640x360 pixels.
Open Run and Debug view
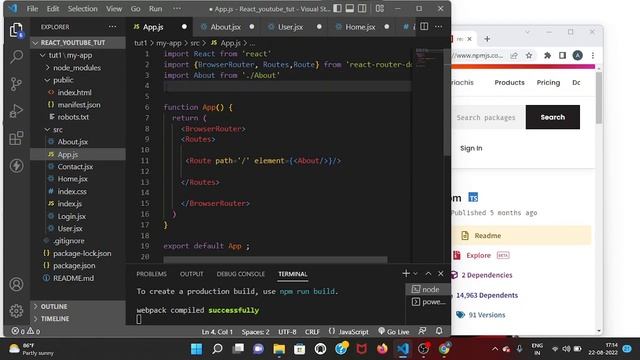pyautogui.click(x=16, y=111)
